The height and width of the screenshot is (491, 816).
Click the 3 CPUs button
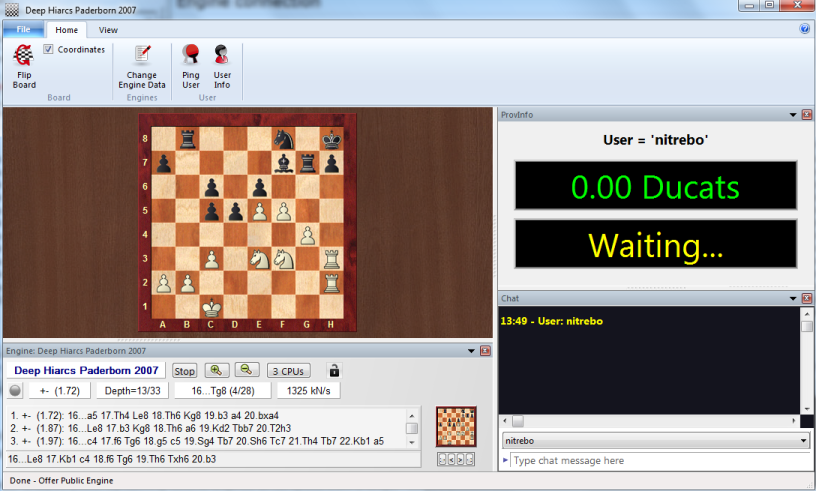point(290,370)
